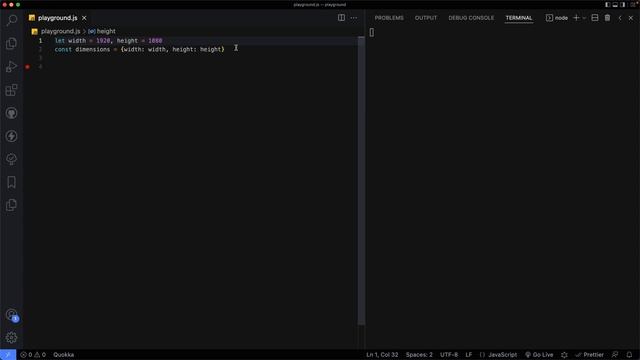This screenshot has height=360, width=640.
Task: Open the checkmark bubble extension view
Action: click(x=11, y=159)
